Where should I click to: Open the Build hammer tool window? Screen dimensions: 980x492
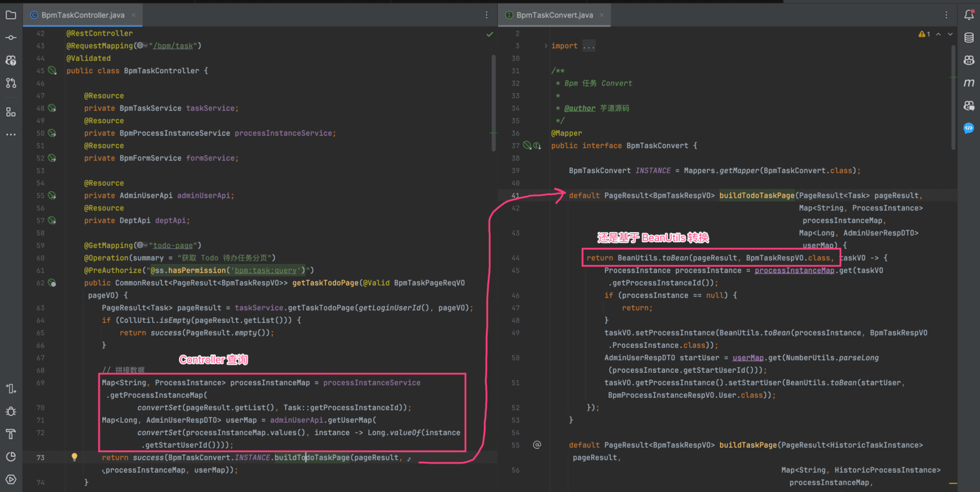(x=11, y=434)
